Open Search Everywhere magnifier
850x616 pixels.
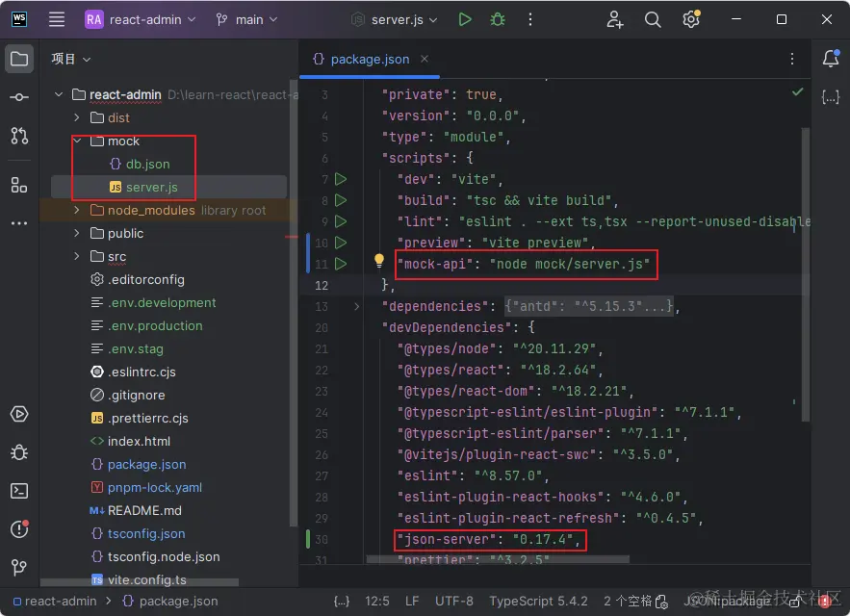[x=653, y=19]
